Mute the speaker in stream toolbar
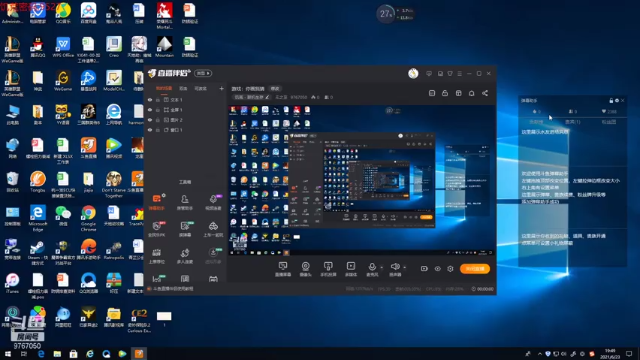 (x=395, y=267)
